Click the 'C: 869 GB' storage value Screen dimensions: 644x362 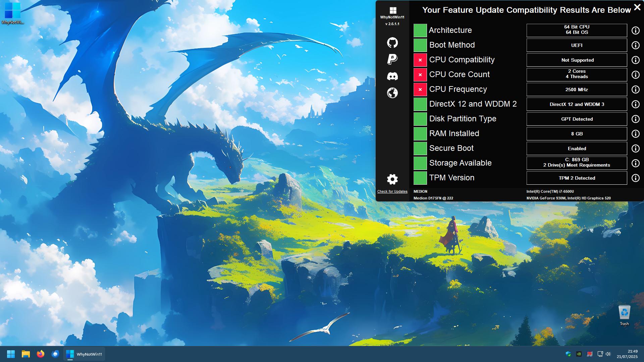[577, 163]
